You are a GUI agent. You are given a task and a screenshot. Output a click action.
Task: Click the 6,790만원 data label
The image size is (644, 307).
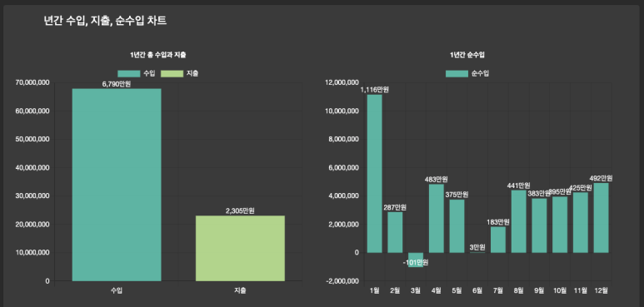117,84
